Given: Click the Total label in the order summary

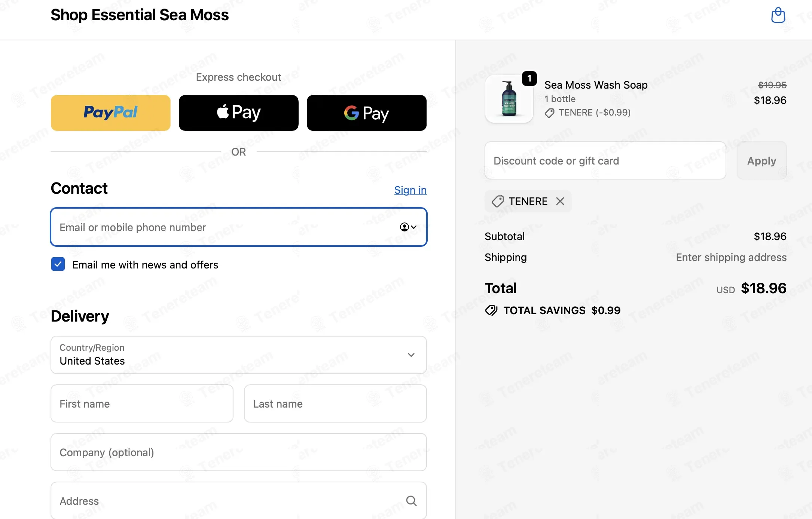Looking at the screenshot, I should [x=501, y=288].
